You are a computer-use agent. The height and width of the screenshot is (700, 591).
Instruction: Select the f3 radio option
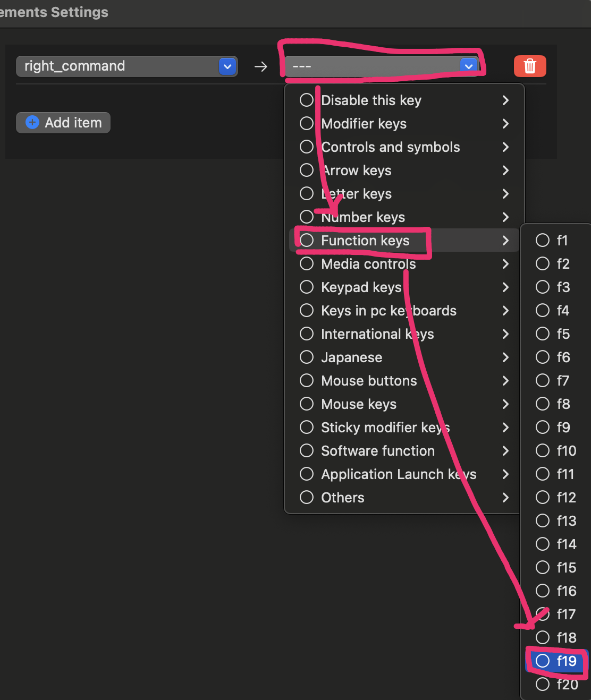pos(543,287)
